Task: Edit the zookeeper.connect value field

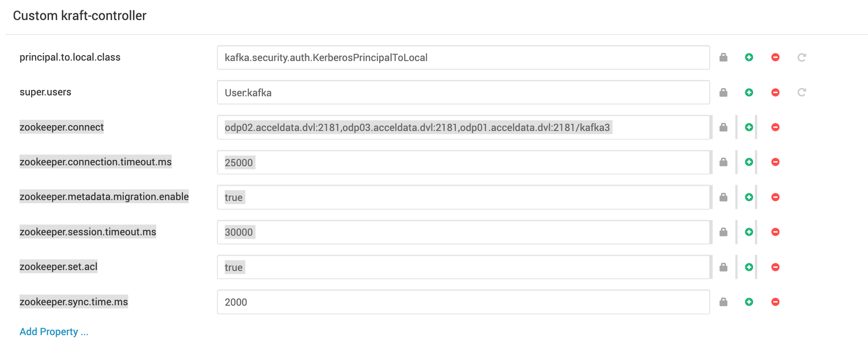Action: pos(463,127)
